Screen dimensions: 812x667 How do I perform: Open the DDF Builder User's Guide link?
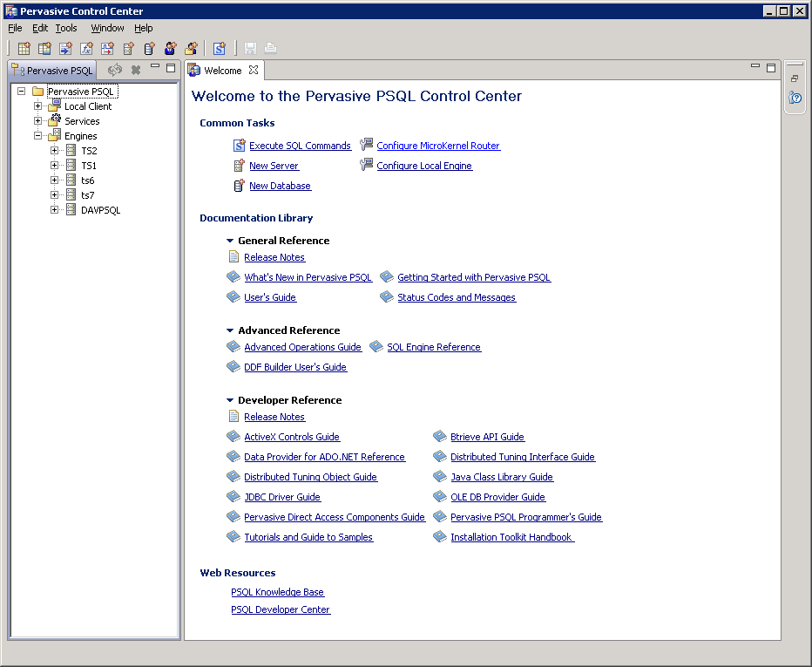pyautogui.click(x=295, y=367)
